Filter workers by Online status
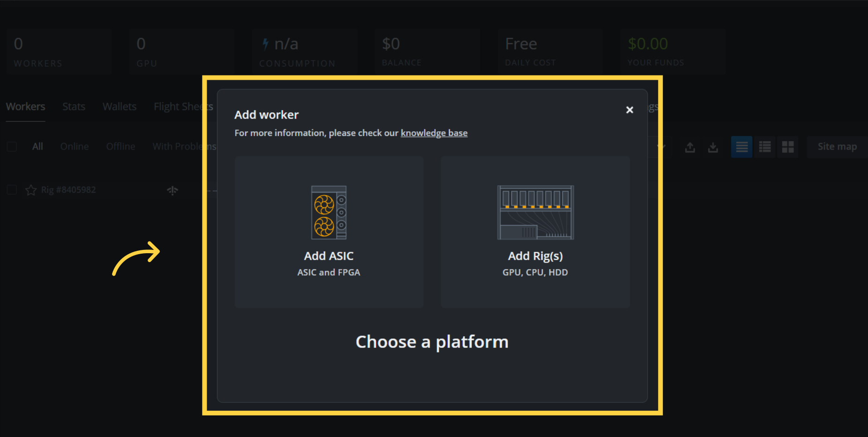The height and width of the screenshot is (437, 868). coord(74,147)
